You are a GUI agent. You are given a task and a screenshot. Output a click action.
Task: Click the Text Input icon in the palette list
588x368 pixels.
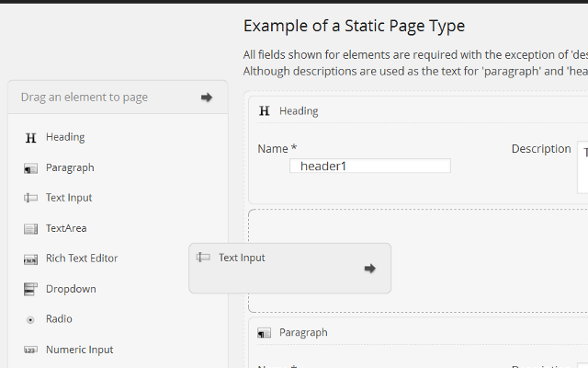[30, 198]
